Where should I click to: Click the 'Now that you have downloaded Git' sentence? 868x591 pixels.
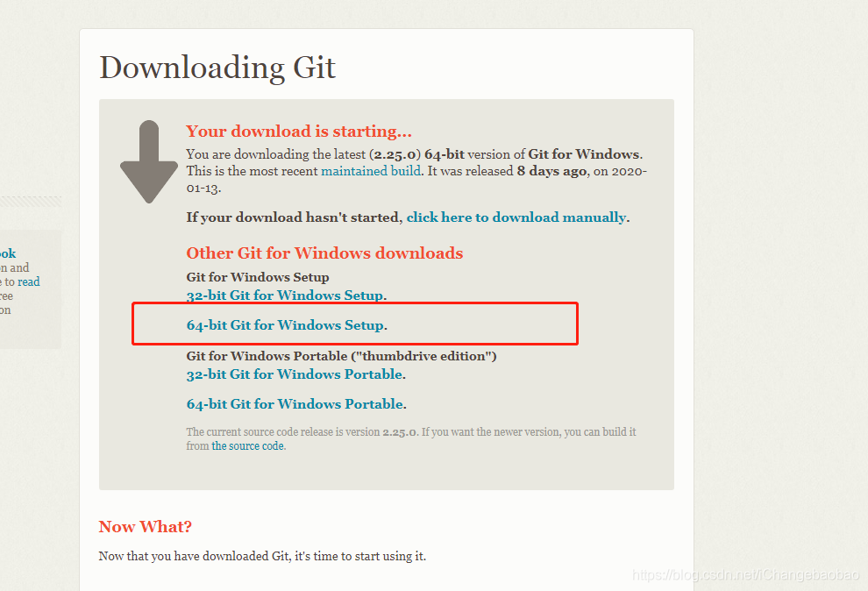[x=262, y=556]
